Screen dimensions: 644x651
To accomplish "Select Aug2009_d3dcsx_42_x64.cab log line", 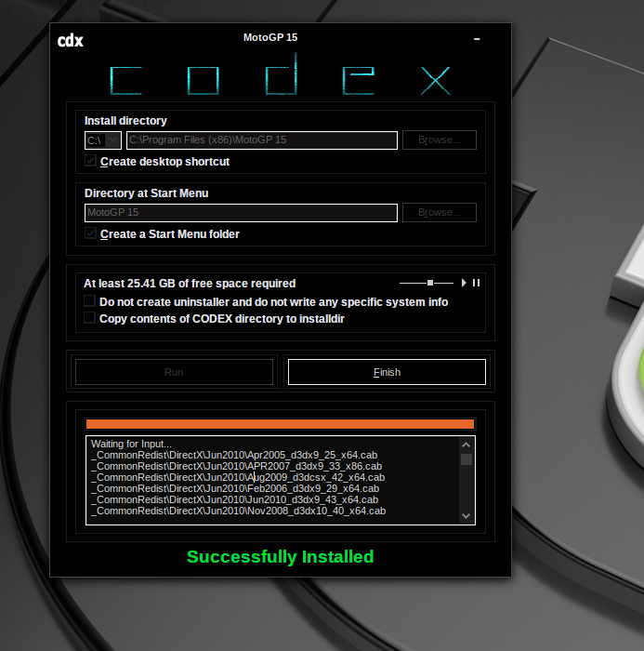I will (238, 477).
